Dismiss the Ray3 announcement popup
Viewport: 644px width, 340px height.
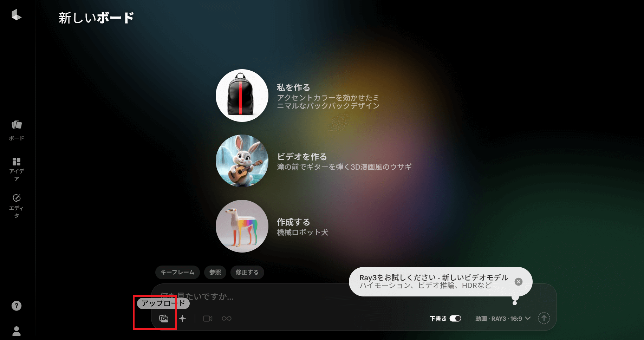pos(518,281)
